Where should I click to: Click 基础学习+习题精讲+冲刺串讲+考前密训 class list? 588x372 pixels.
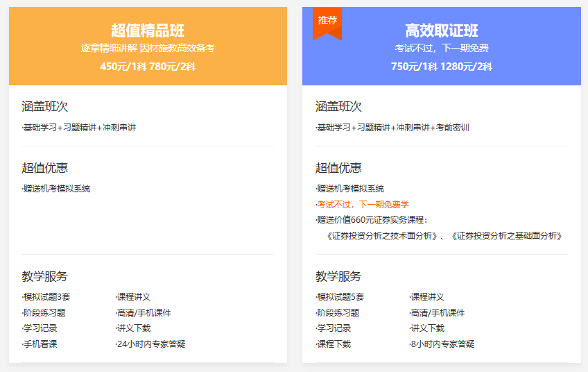[392, 128]
